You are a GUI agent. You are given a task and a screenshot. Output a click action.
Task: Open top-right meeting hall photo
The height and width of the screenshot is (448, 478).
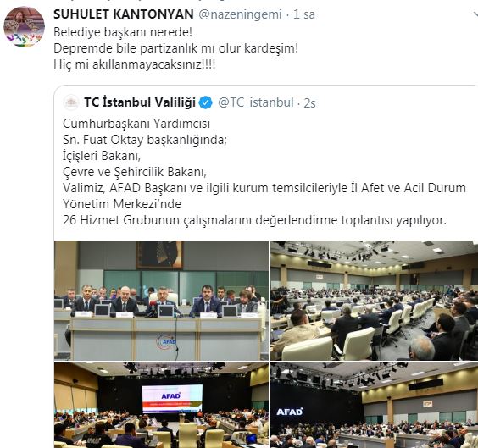[375, 301]
